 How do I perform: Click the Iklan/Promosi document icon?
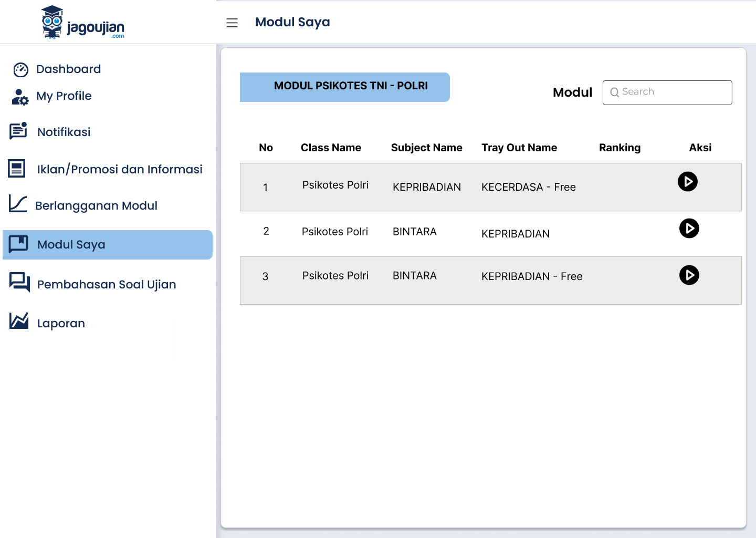[17, 169]
